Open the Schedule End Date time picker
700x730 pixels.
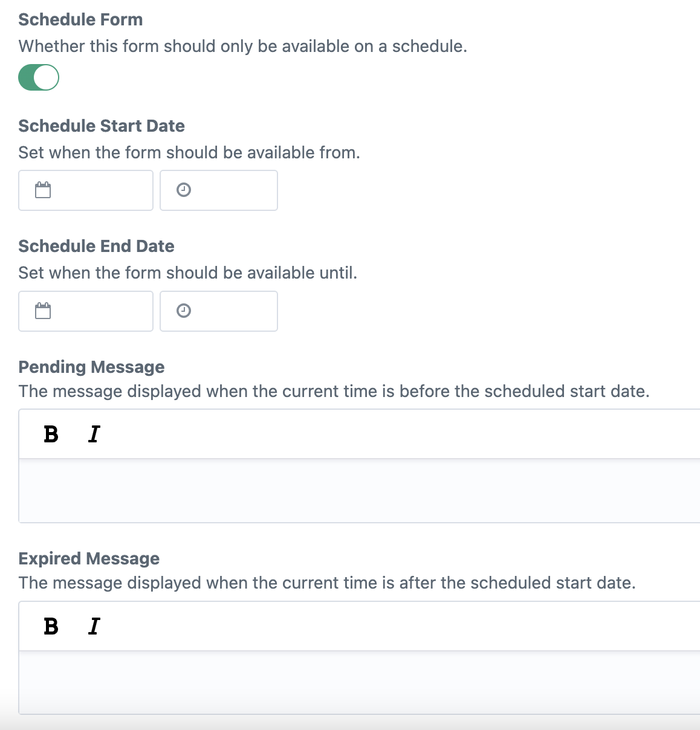coord(183,311)
